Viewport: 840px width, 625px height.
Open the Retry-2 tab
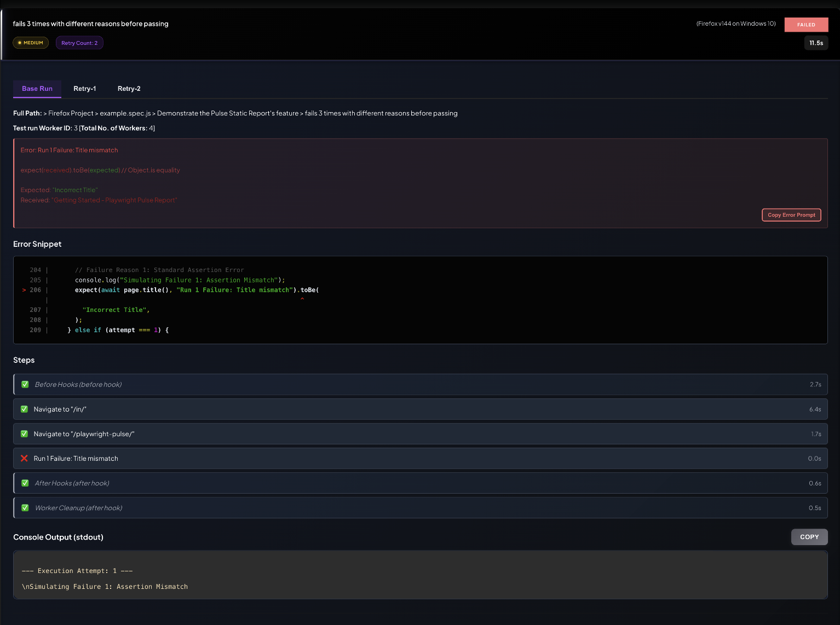[x=129, y=89]
